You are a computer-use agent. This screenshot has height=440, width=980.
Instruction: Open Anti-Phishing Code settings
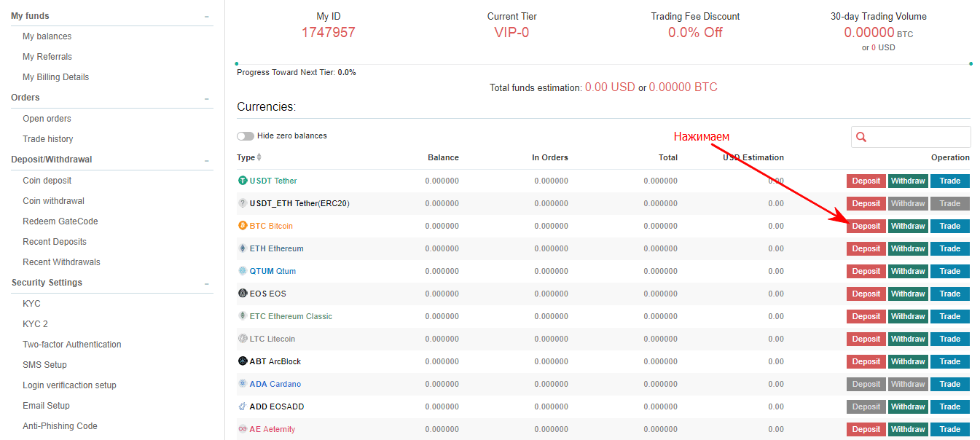coord(60,426)
